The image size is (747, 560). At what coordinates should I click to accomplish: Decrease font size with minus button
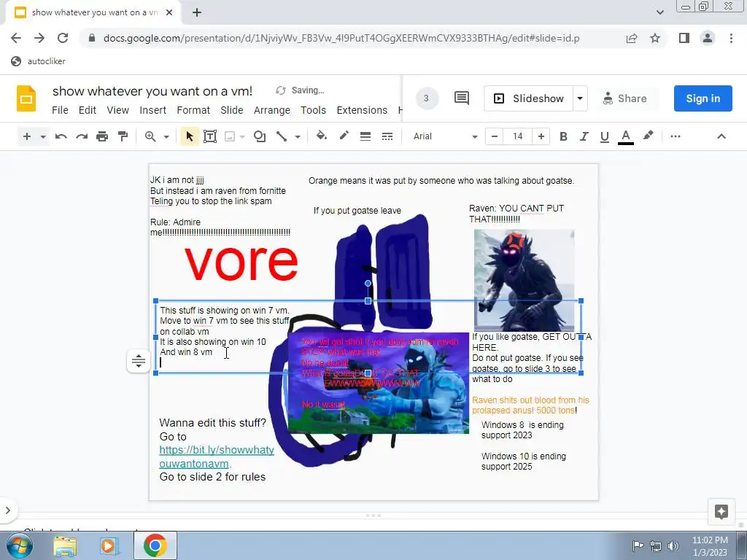[x=495, y=136]
